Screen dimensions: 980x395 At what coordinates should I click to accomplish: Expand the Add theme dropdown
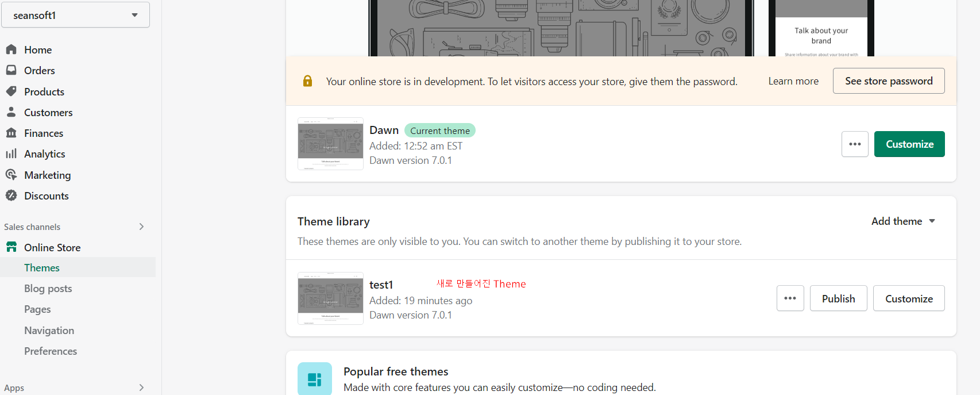point(904,221)
